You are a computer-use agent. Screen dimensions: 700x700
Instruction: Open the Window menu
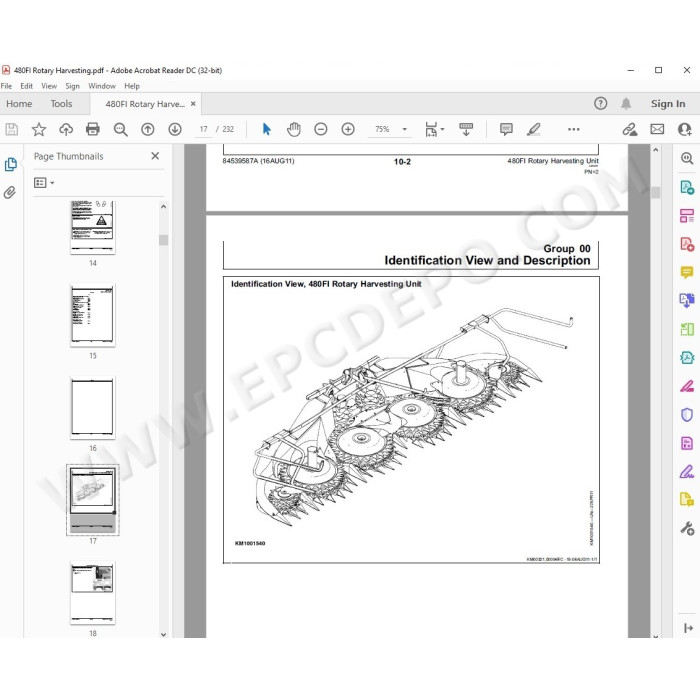[102, 86]
